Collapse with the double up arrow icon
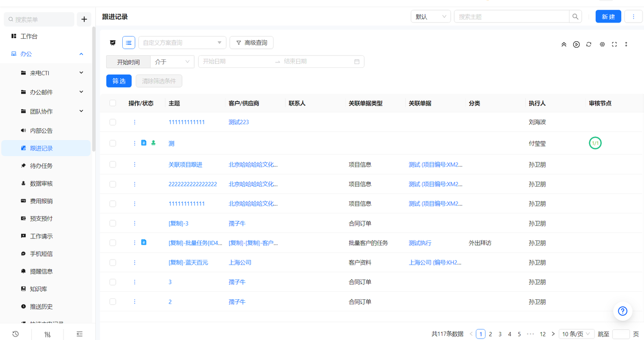 564,44
